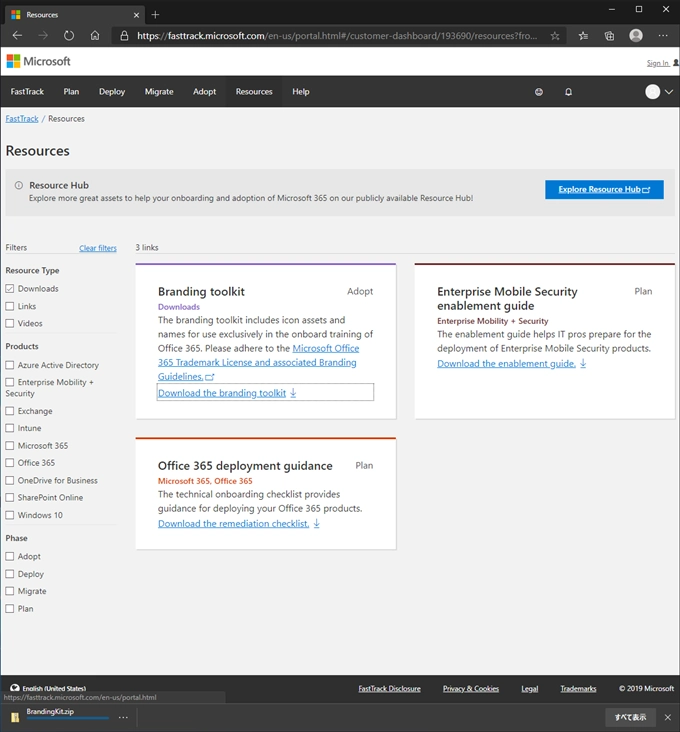The image size is (680, 732).
Task: Click the browser address bar URL
Action: click(337, 35)
